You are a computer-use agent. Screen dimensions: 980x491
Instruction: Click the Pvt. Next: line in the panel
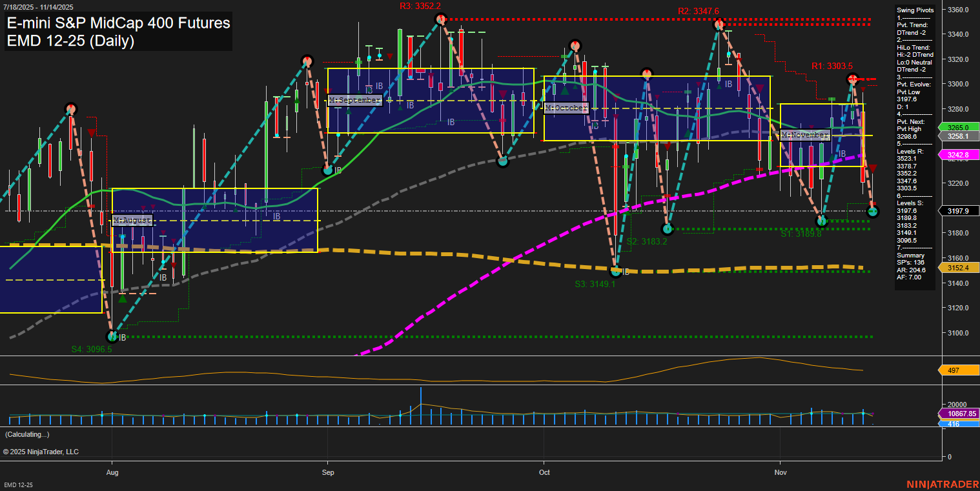(x=912, y=121)
